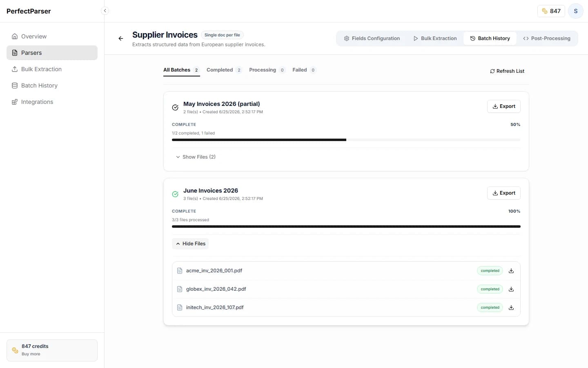
Task: Filter batches by Failed
Action: tap(304, 70)
